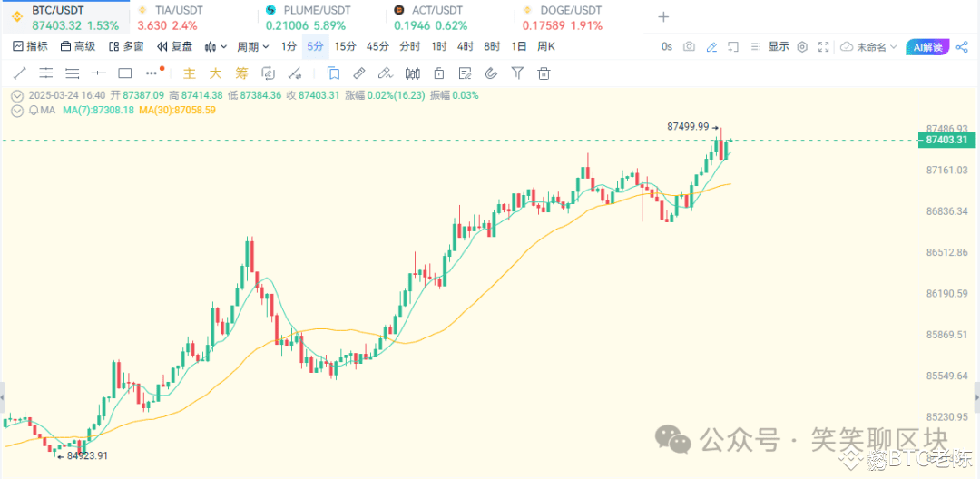Image resolution: width=980 pixels, height=479 pixels.
Task: Select the horizontal line tool
Action: (x=99, y=73)
